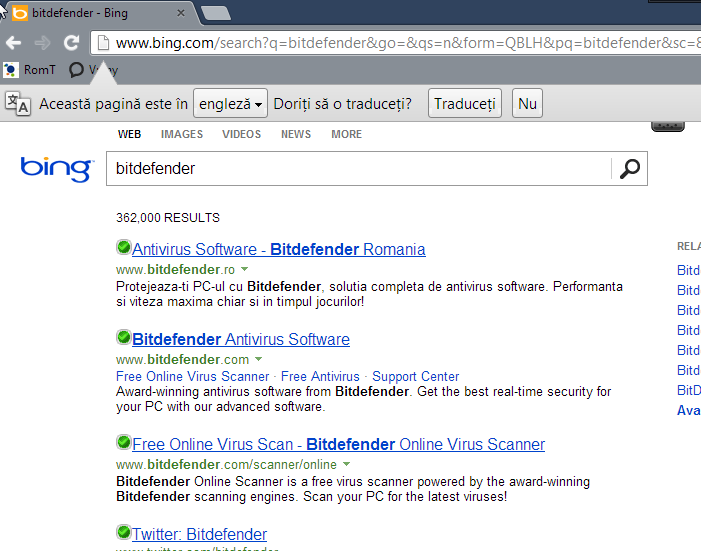
Task: Switch to VIDEOS search tab
Action: [241, 134]
